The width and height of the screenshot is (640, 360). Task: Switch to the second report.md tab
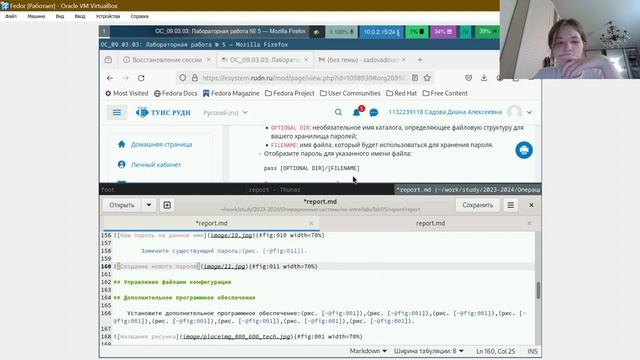(x=430, y=223)
